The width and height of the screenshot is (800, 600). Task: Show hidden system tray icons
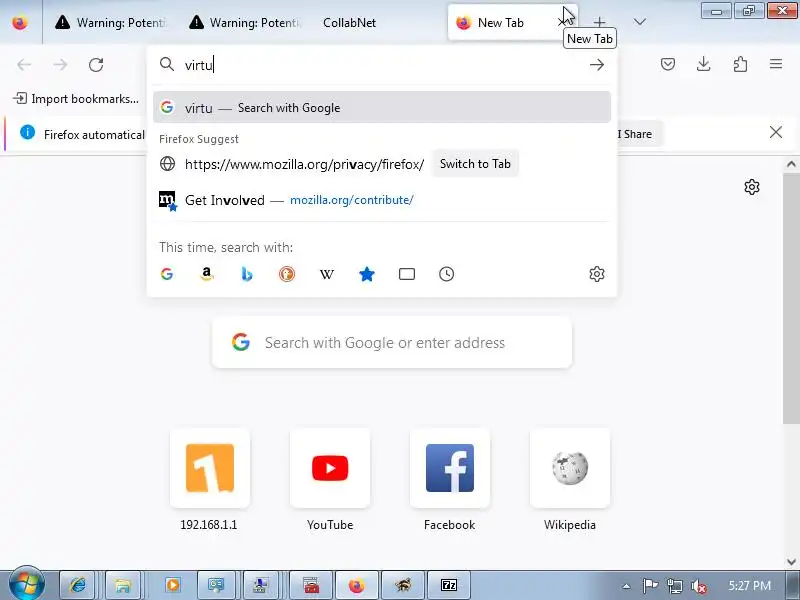626,586
